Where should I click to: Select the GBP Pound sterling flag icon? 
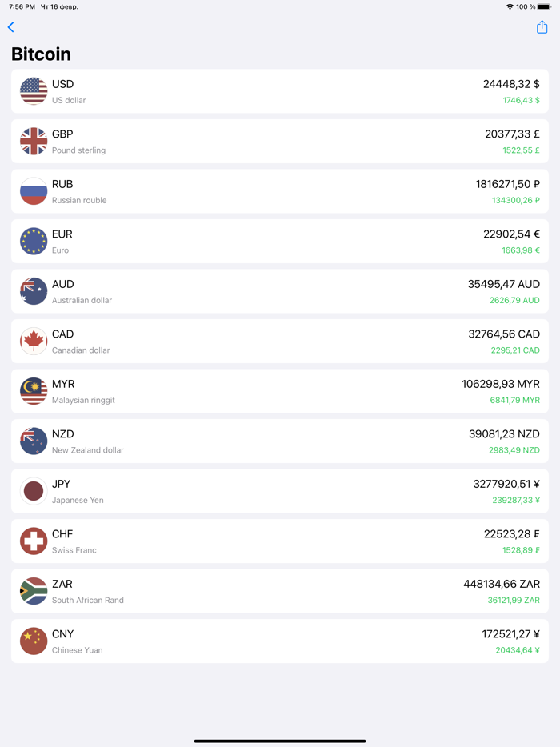tap(33, 141)
